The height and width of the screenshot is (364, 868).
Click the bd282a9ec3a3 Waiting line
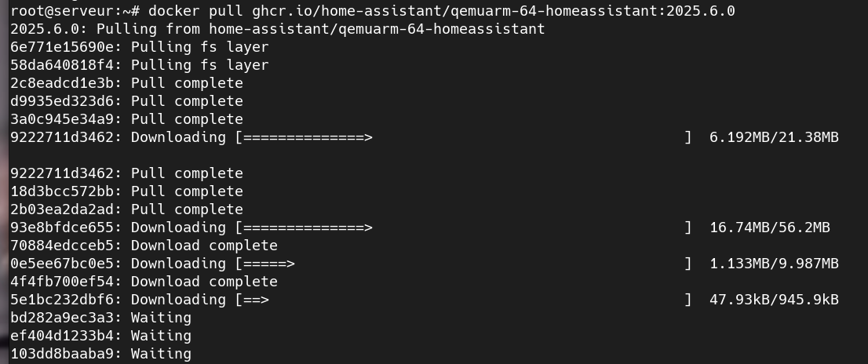[100, 318]
